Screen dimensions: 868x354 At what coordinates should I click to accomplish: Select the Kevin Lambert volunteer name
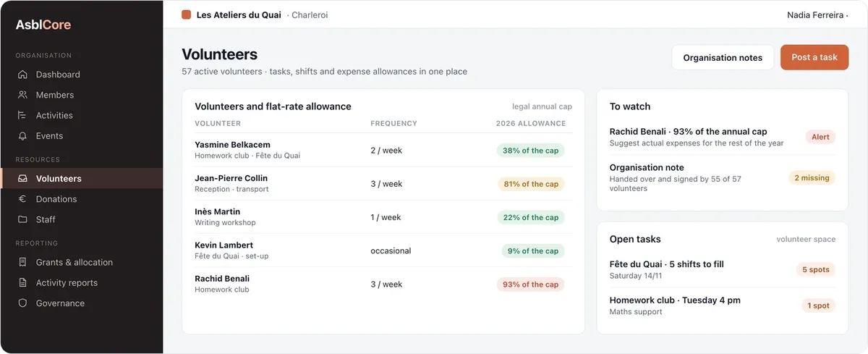click(224, 245)
